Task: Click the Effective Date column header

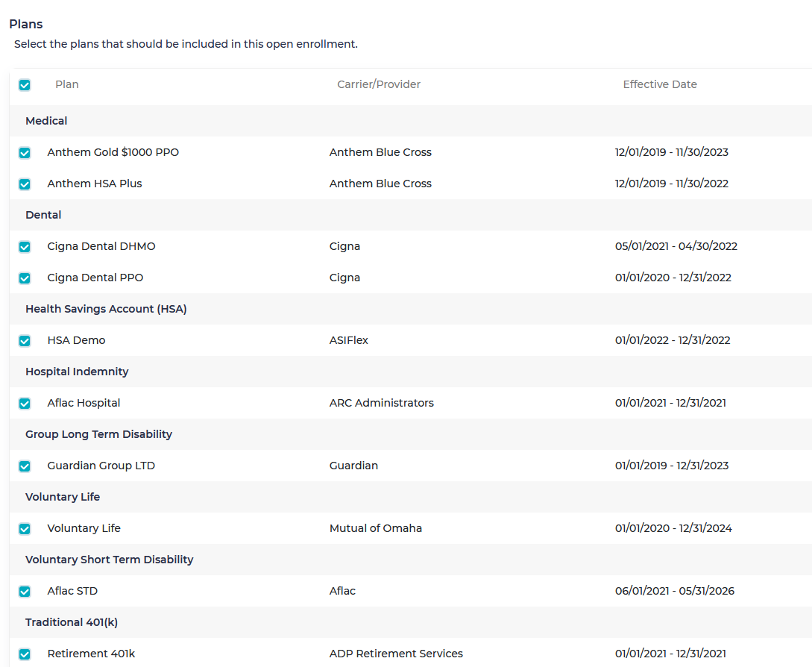Action: (x=659, y=84)
